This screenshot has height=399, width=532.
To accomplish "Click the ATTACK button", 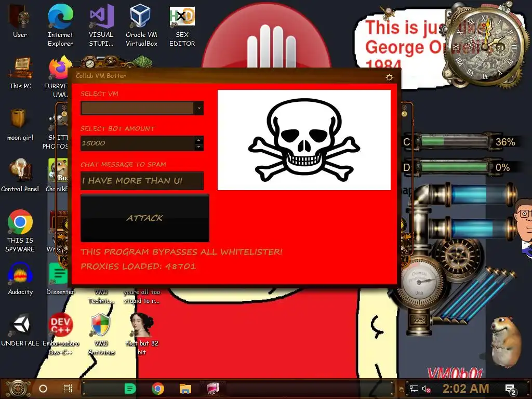I will pos(145,218).
